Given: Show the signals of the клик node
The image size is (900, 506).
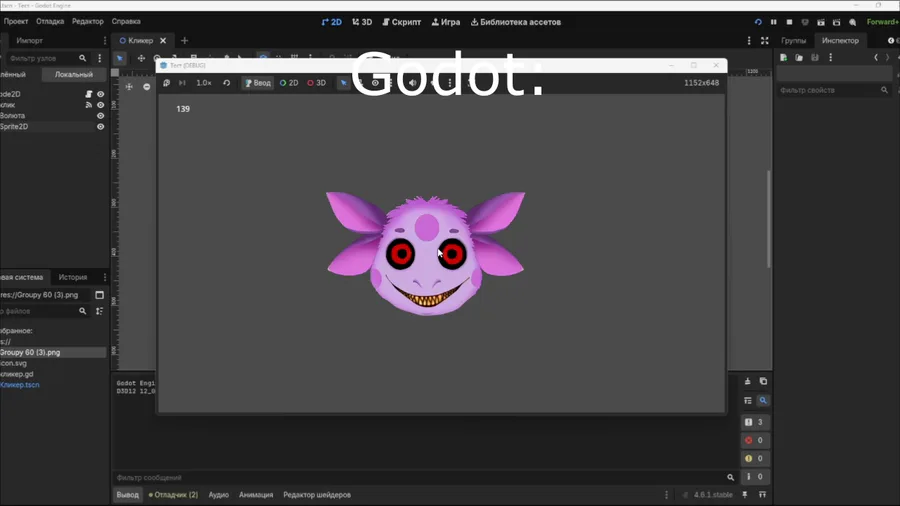Looking at the screenshot, I should pos(89,105).
